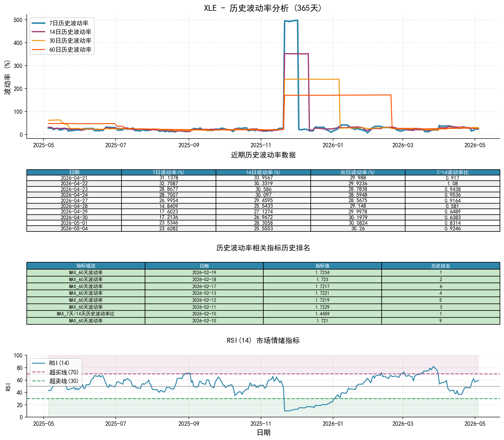Screen dimensions: 504x440
Task: Select the 7-day value "23.6282"
Action: (x=169, y=229)
